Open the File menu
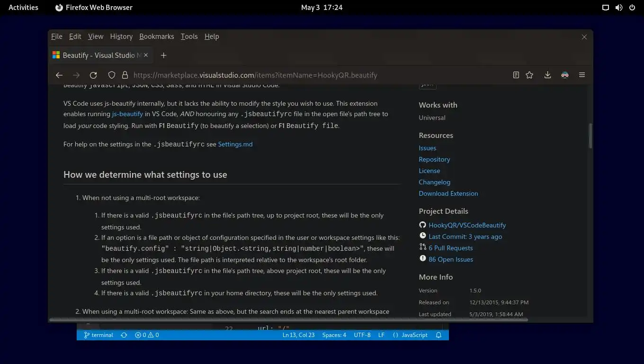 point(57,36)
